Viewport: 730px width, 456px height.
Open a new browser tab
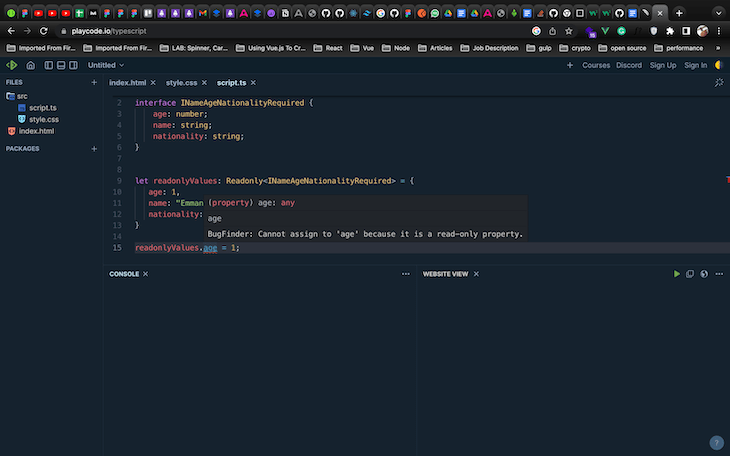click(x=679, y=13)
